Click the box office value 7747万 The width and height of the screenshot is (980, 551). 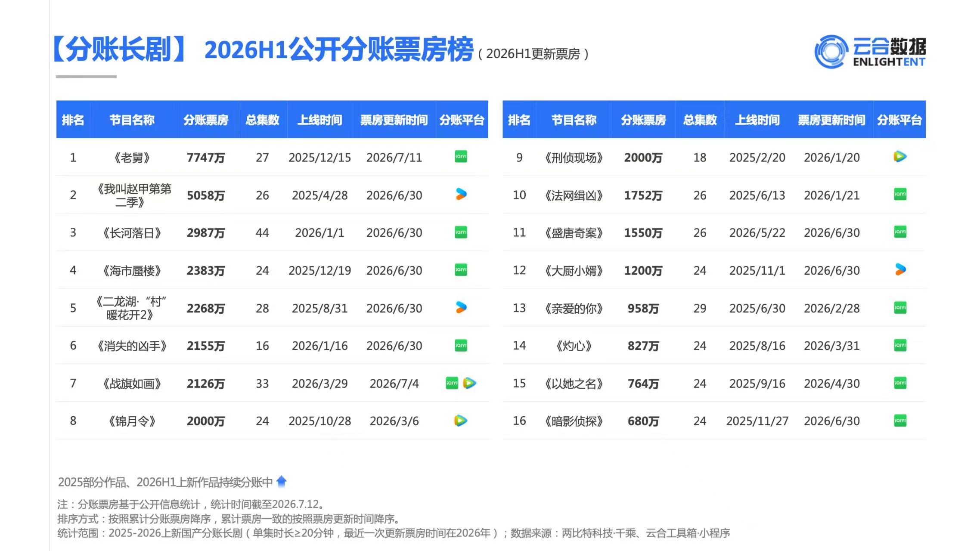tap(206, 158)
